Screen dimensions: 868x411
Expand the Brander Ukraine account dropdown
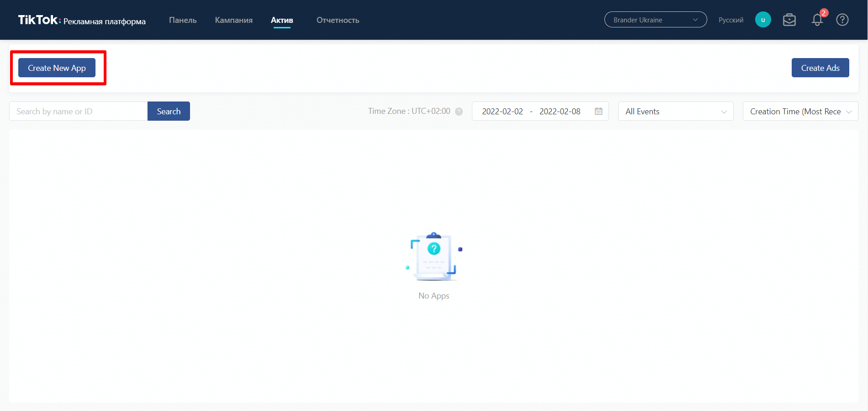click(655, 20)
